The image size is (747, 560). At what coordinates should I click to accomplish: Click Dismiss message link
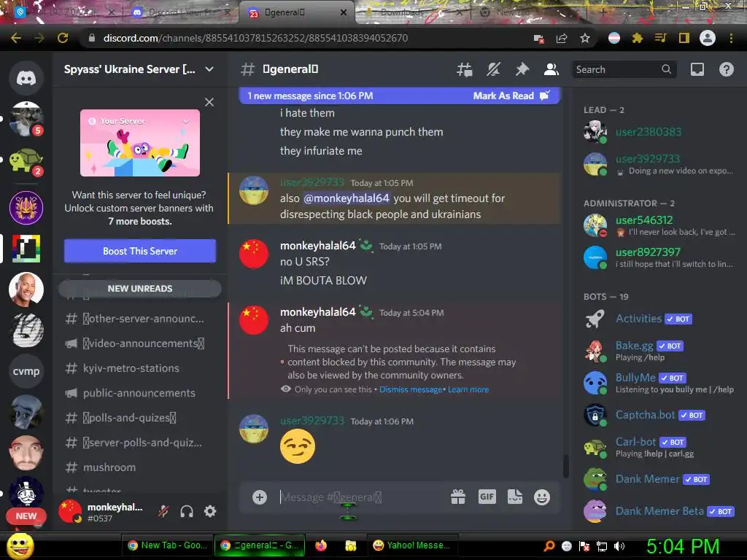tap(410, 389)
